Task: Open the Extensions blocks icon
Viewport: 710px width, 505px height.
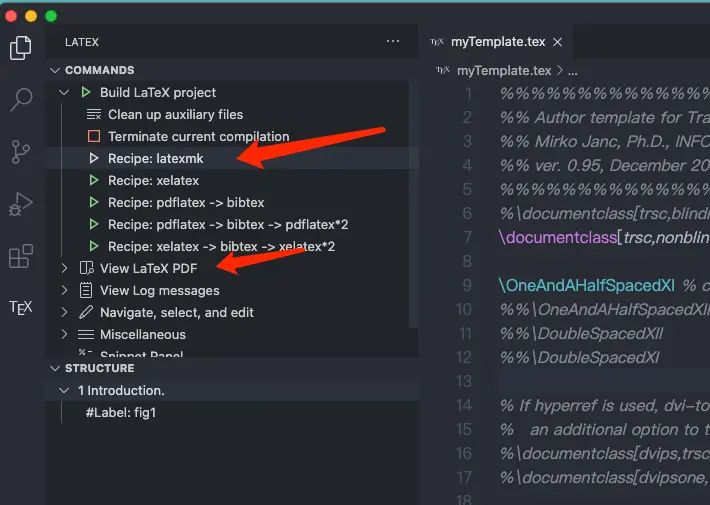Action: click(x=21, y=256)
